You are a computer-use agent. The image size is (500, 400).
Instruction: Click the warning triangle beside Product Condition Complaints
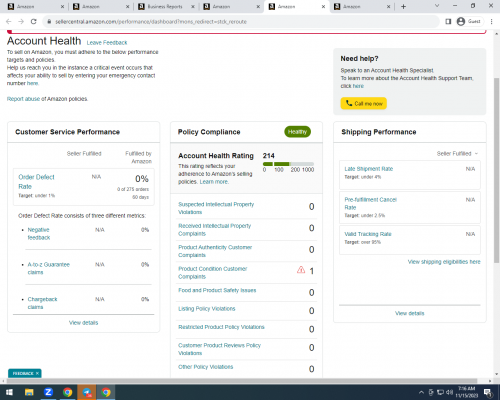[x=301, y=270]
